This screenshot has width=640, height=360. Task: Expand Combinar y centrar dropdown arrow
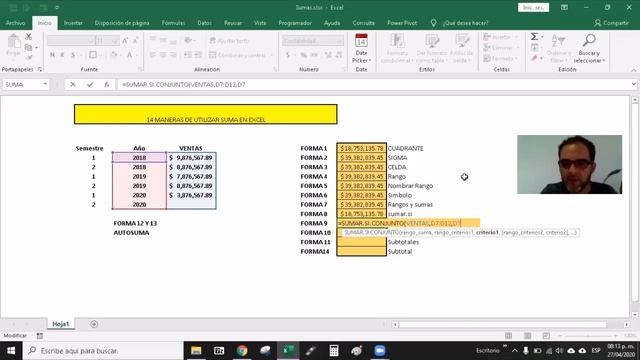click(271, 55)
